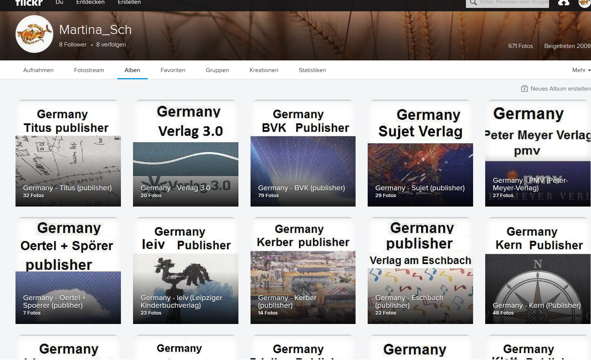
Task: Switch to the Aufnahmen tab
Action: [38, 70]
